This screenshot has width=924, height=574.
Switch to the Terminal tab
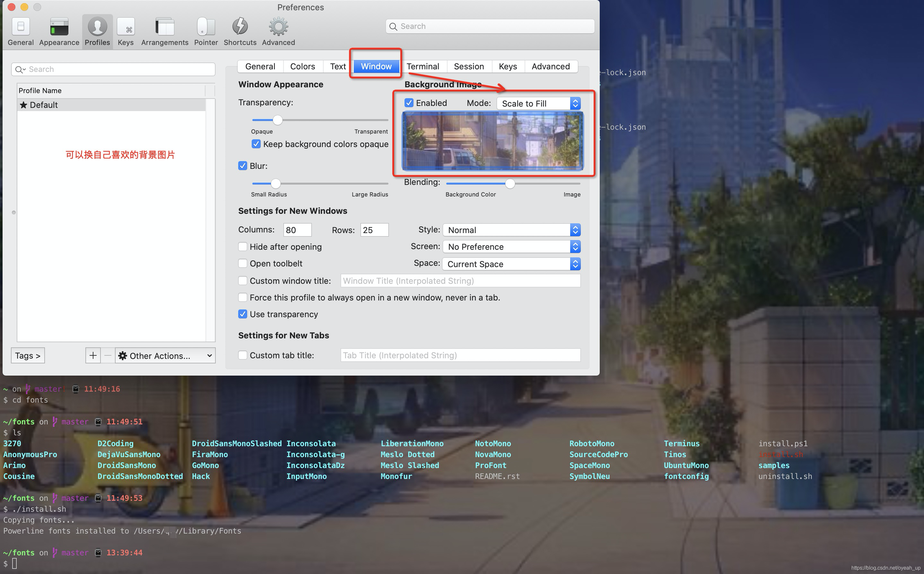tap(423, 66)
